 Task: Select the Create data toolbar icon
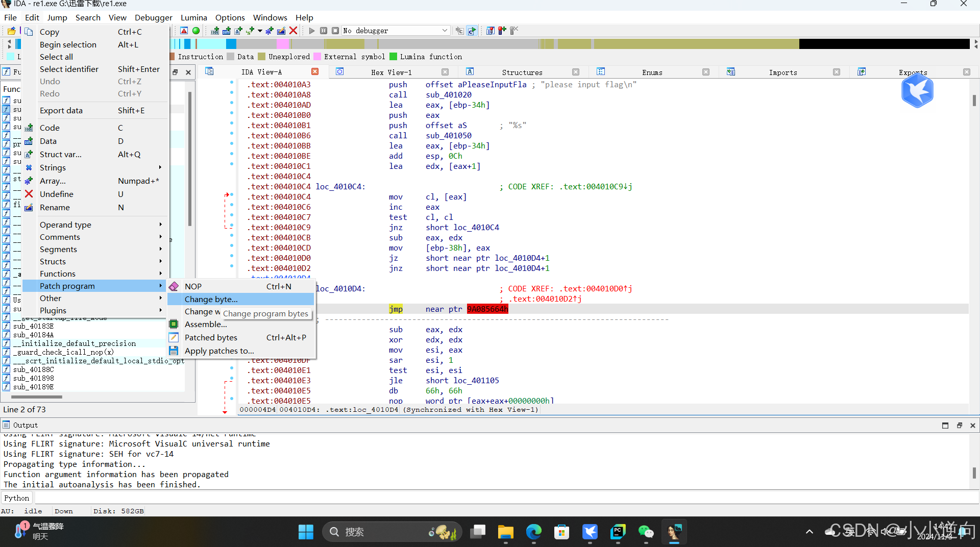pos(226,31)
